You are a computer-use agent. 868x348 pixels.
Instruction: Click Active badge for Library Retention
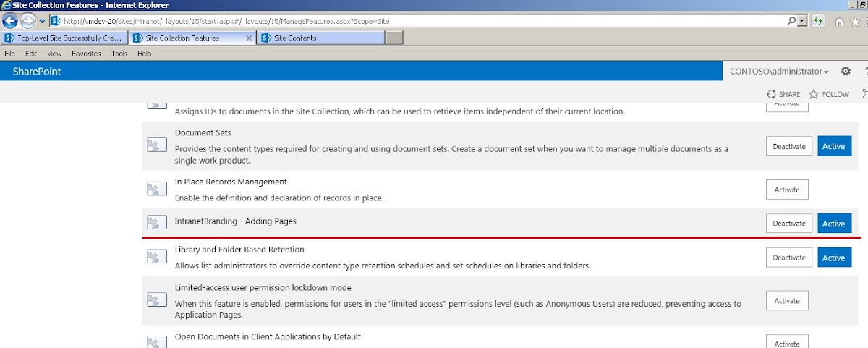click(x=833, y=258)
